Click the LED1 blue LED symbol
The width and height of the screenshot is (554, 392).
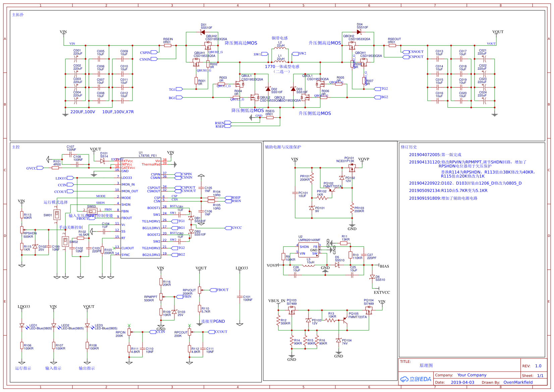[x=22, y=325]
